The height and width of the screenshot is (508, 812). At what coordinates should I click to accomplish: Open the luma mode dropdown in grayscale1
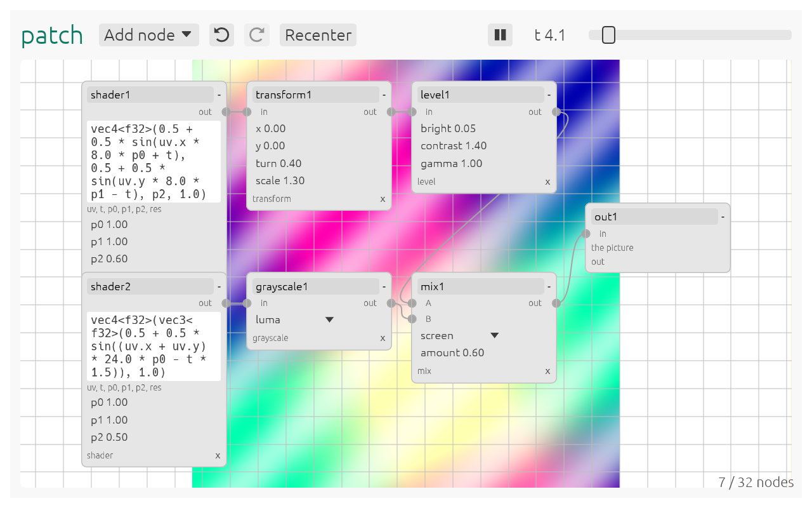click(295, 320)
